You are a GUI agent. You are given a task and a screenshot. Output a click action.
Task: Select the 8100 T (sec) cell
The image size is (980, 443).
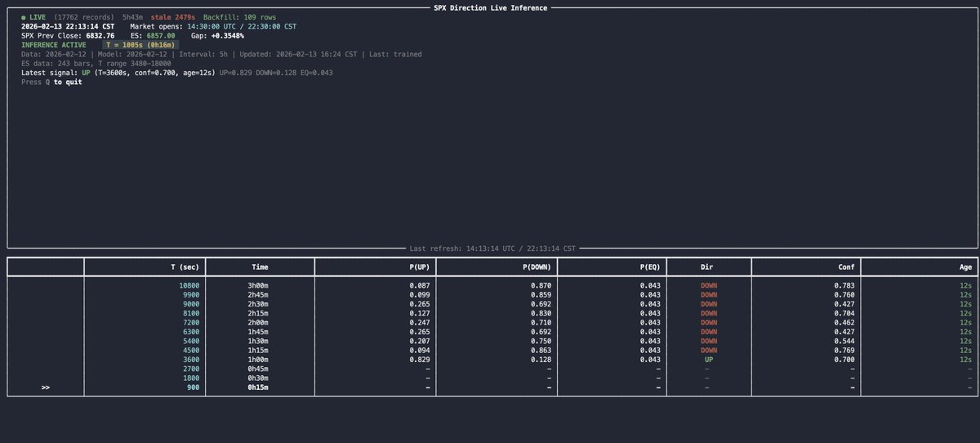click(x=191, y=313)
